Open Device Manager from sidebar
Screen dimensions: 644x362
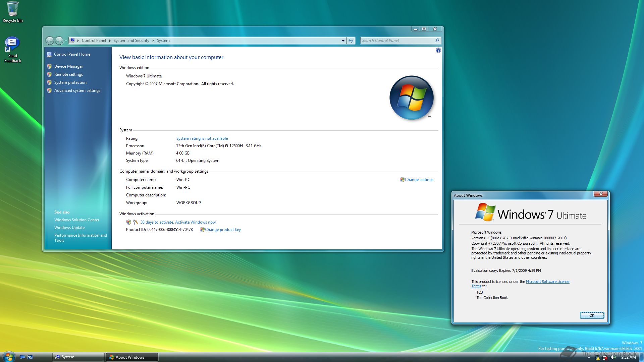point(68,66)
